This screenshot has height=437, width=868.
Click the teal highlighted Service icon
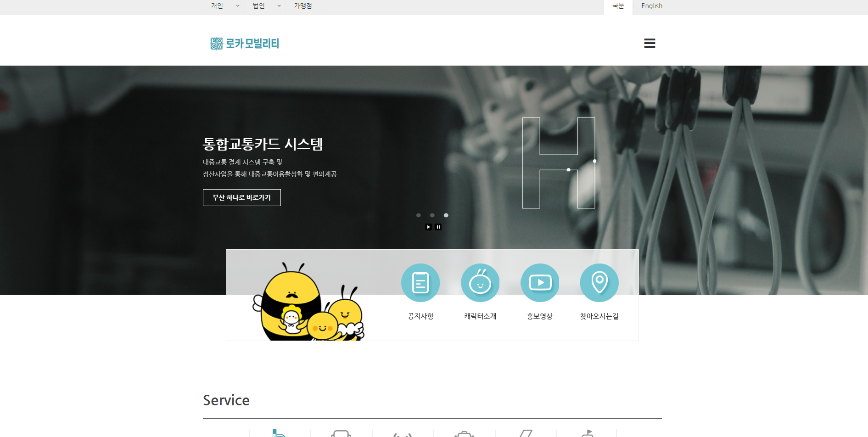tap(279, 433)
